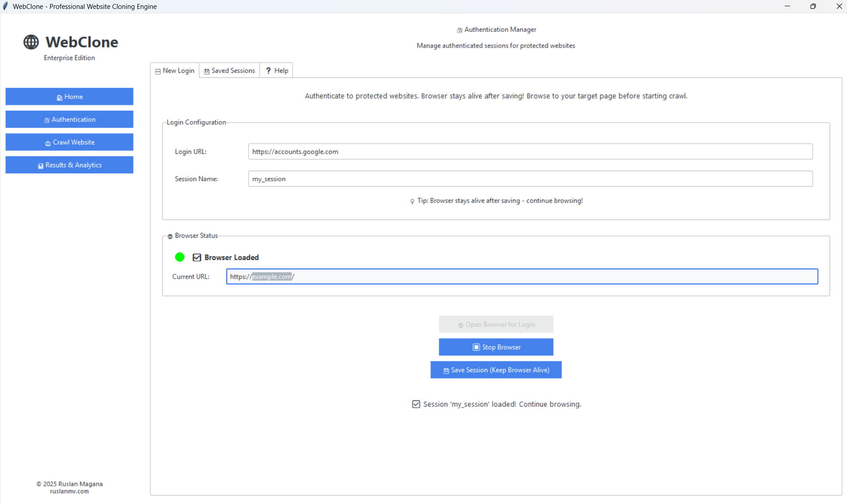
Task: Click the Browser Status globe icon
Action: point(170,236)
